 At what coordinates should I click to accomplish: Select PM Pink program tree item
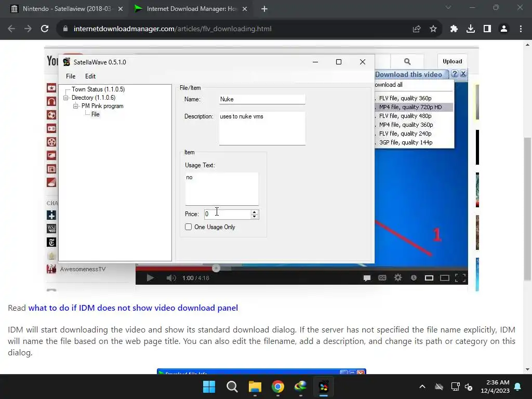[x=102, y=106]
